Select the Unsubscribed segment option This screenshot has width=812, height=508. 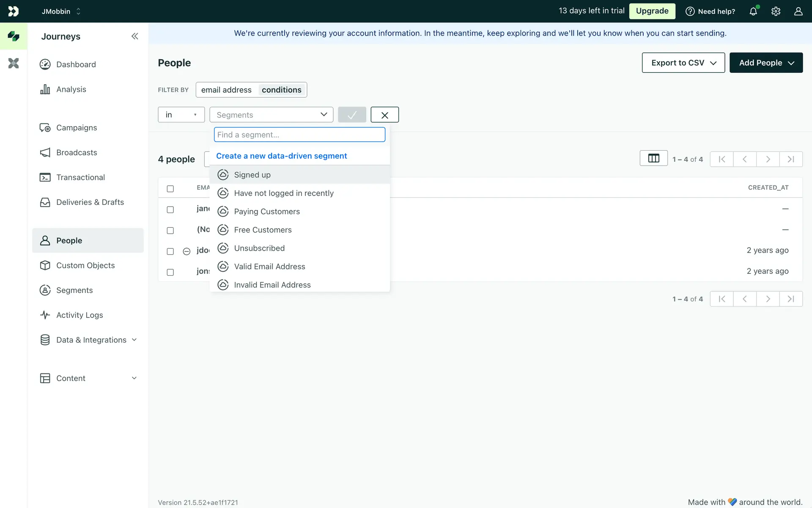pos(259,248)
